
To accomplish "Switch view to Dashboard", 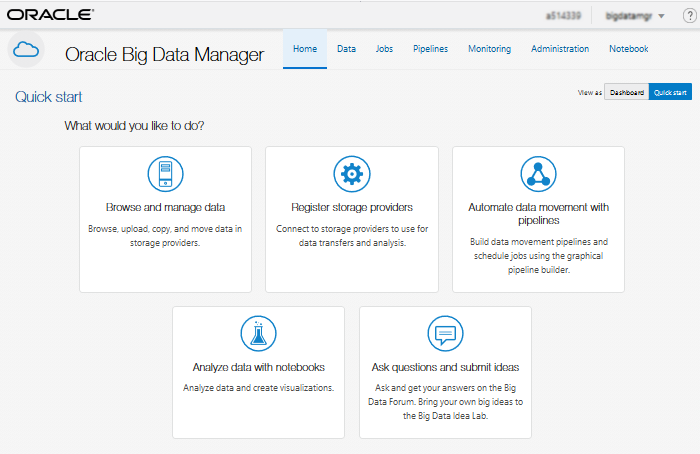I will pyautogui.click(x=626, y=92).
